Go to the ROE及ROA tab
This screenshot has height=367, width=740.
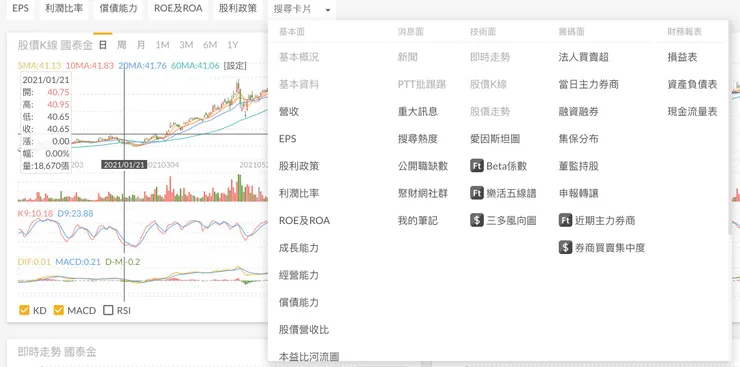pos(178,8)
